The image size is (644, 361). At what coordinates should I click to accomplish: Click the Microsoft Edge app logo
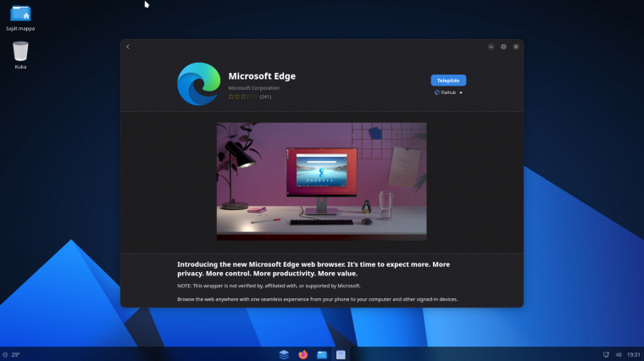click(x=199, y=84)
